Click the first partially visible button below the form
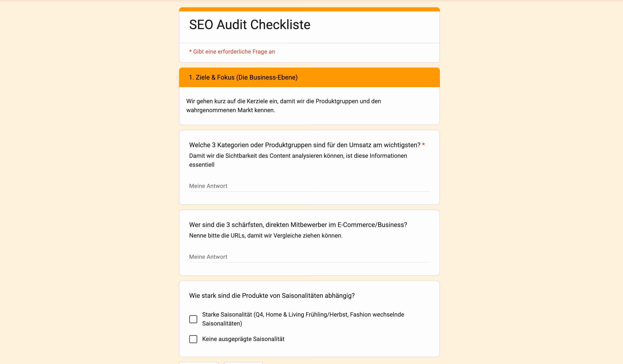The image size is (623, 364). coord(199,363)
